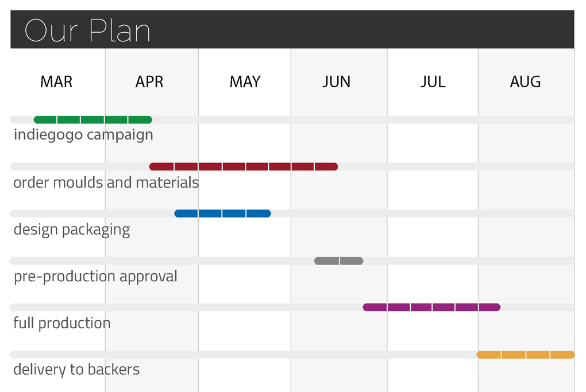Click the 'Our Plan' title header

pos(87,30)
